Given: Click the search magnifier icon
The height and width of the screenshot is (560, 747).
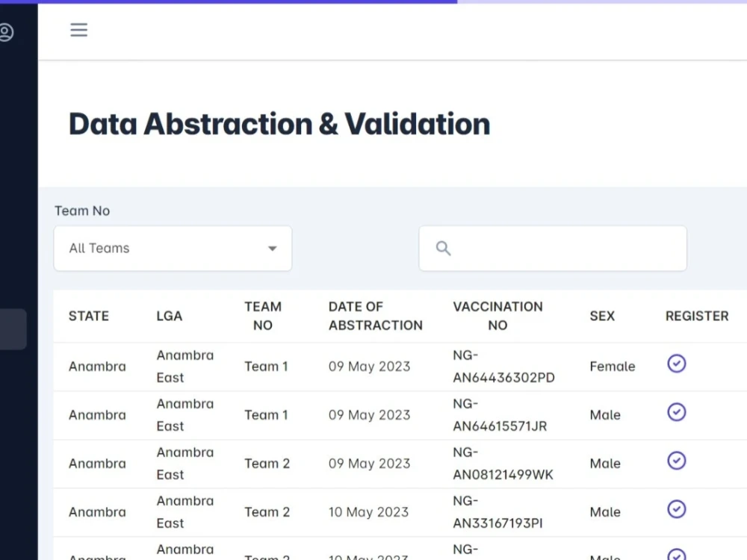Looking at the screenshot, I should pos(443,248).
